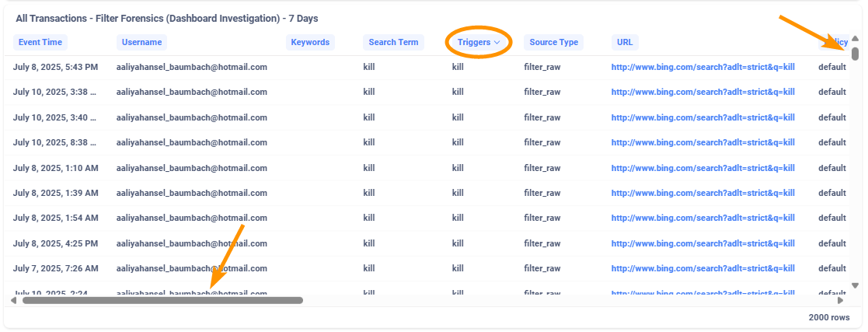The image size is (868, 332).
Task: Open the Bing URL in July 10, 3:38 row
Action: coord(703,92)
